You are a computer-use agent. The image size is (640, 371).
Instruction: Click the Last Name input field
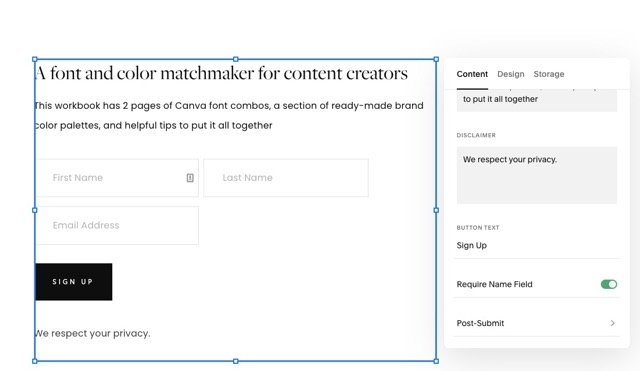pyautogui.click(x=286, y=178)
